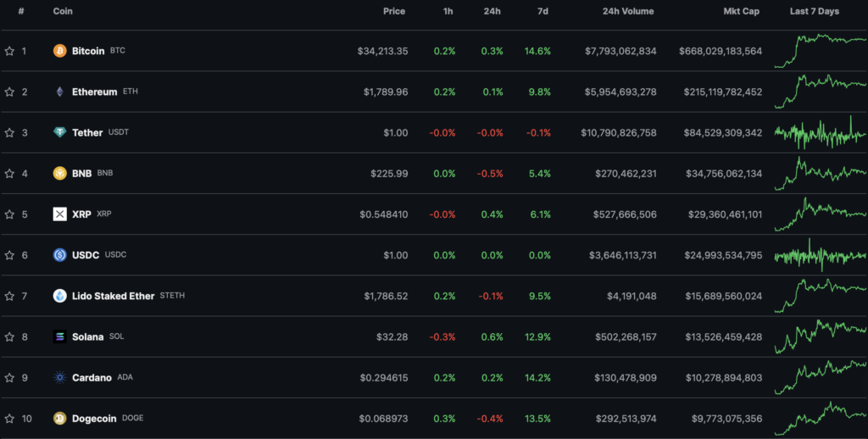Viewport: 868px width, 439px height.
Task: Toggle the star next to Cardano
Action: (x=9, y=377)
